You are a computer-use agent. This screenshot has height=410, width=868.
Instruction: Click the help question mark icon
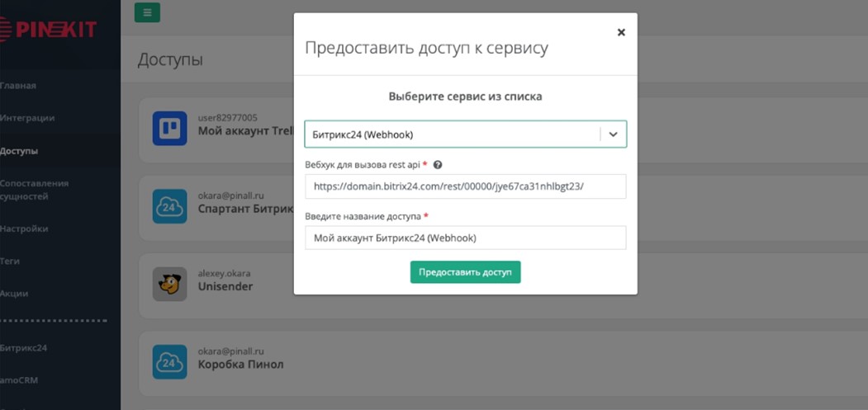point(438,165)
